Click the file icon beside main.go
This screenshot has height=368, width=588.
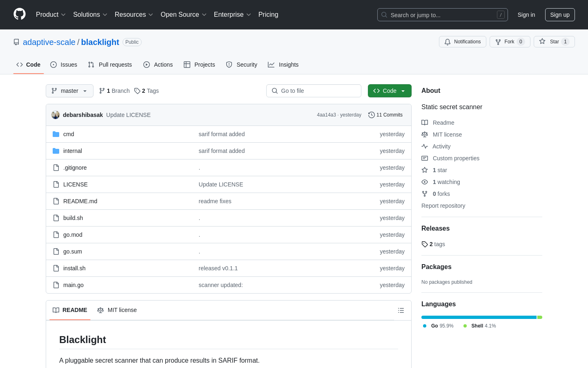coord(56,285)
